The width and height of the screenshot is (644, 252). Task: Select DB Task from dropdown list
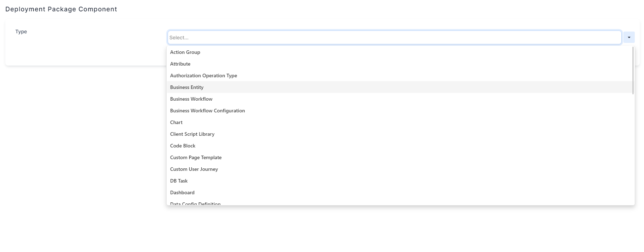(179, 181)
